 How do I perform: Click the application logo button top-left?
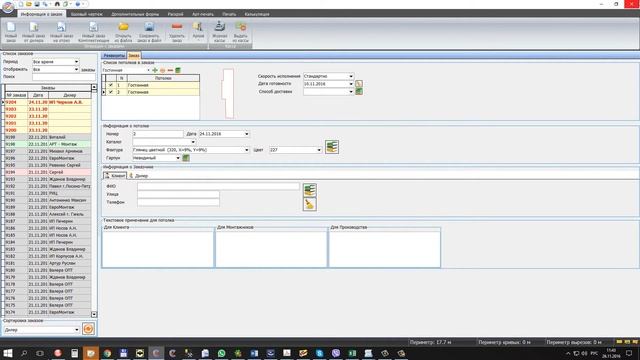click(x=8, y=7)
